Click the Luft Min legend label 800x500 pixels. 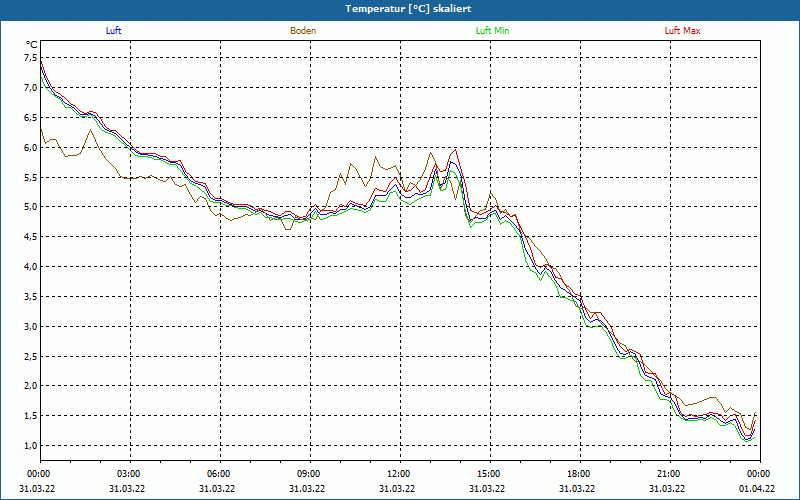coord(492,31)
